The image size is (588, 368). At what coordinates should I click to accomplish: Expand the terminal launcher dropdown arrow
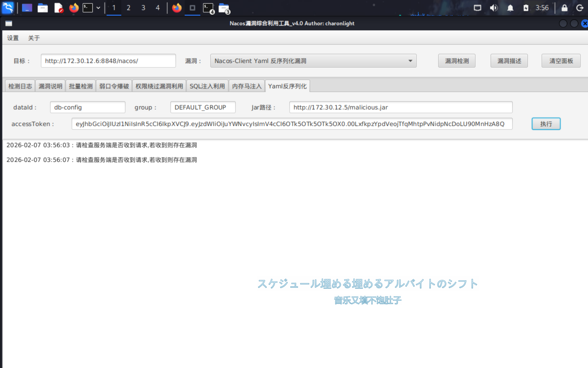pos(98,8)
